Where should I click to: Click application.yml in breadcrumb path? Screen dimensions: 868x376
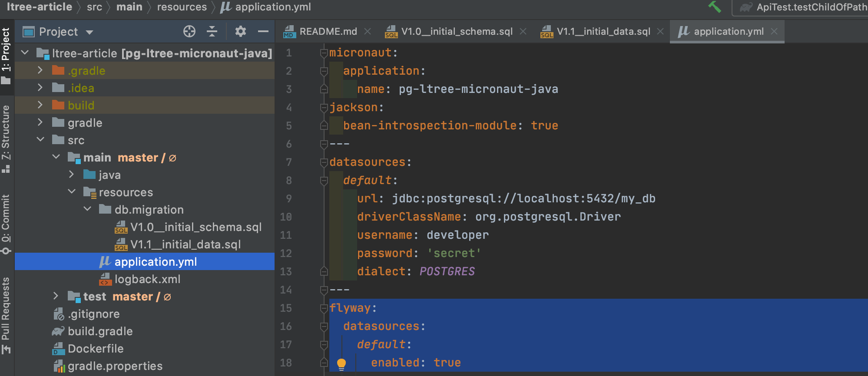[273, 7]
